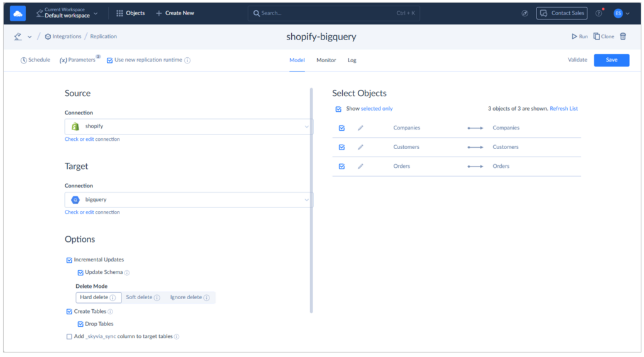Image resolution: width=644 pixels, height=357 pixels.
Task: Show Ignore delete info icon
Action: pyautogui.click(x=206, y=297)
